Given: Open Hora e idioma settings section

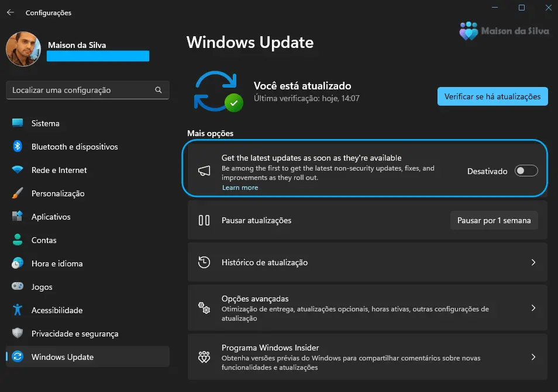Looking at the screenshot, I should [x=57, y=263].
